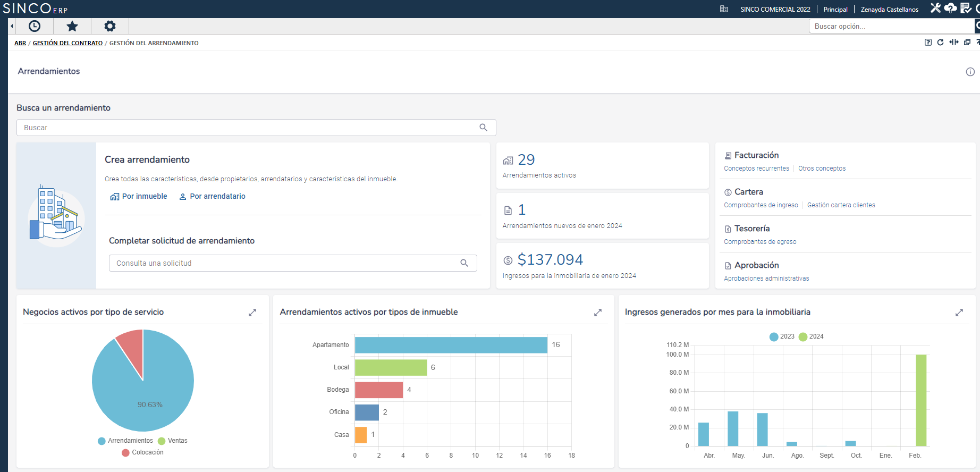
Task: Click the refresh page icon
Action: [940, 43]
